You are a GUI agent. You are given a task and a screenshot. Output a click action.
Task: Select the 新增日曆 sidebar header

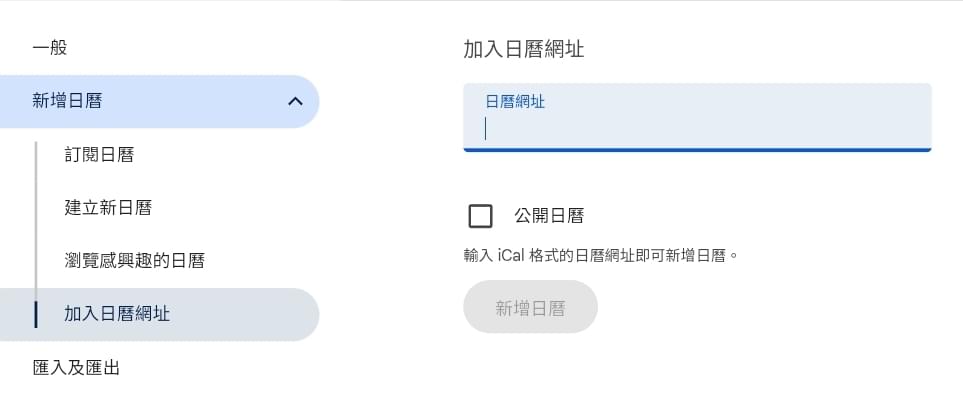click(x=160, y=101)
